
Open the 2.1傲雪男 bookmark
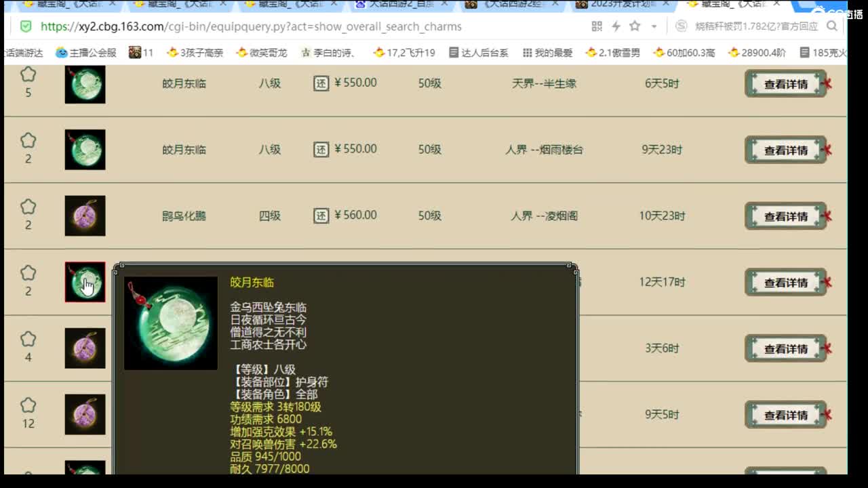[x=613, y=52]
